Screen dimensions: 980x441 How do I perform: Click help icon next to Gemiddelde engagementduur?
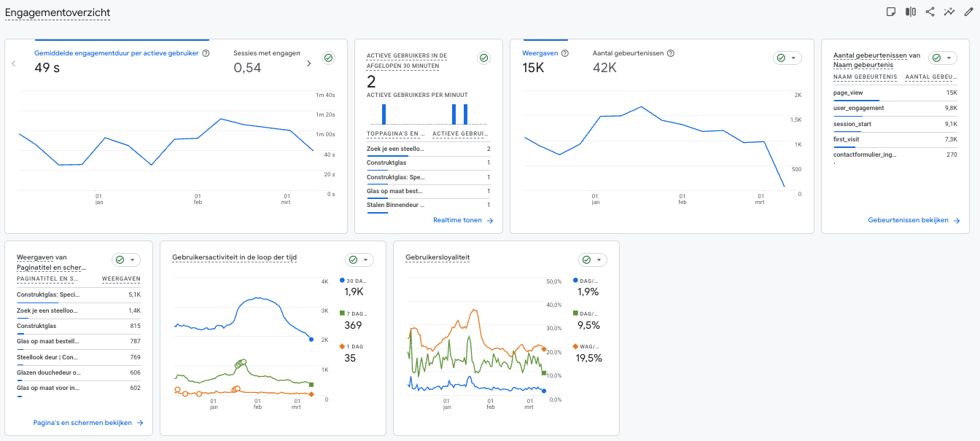click(206, 53)
